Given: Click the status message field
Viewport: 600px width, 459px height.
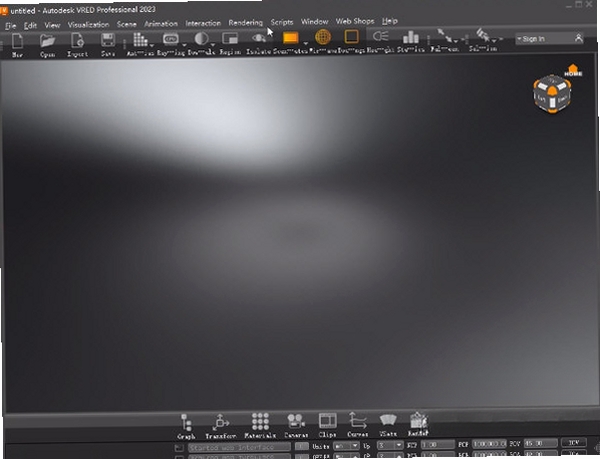Looking at the screenshot, I should pos(239,447).
